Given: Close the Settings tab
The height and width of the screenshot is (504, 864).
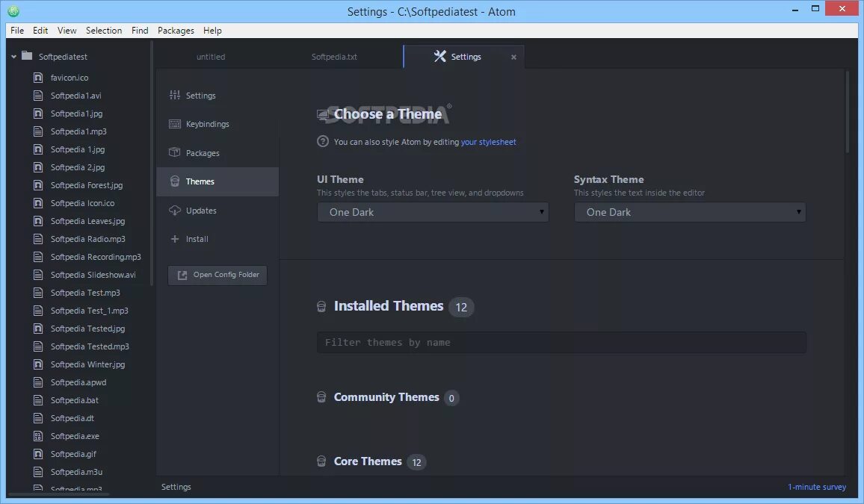Looking at the screenshot, I should (513, 57).
